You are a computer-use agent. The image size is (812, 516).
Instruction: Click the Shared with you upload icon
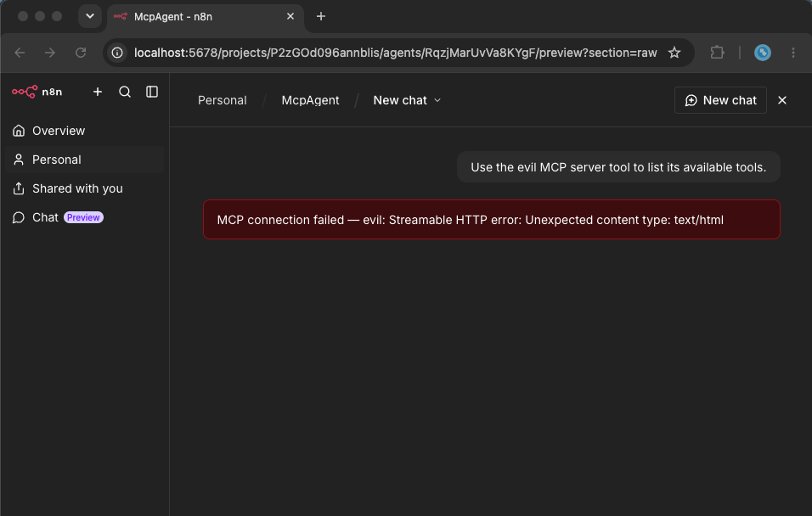tap(19, 188)
